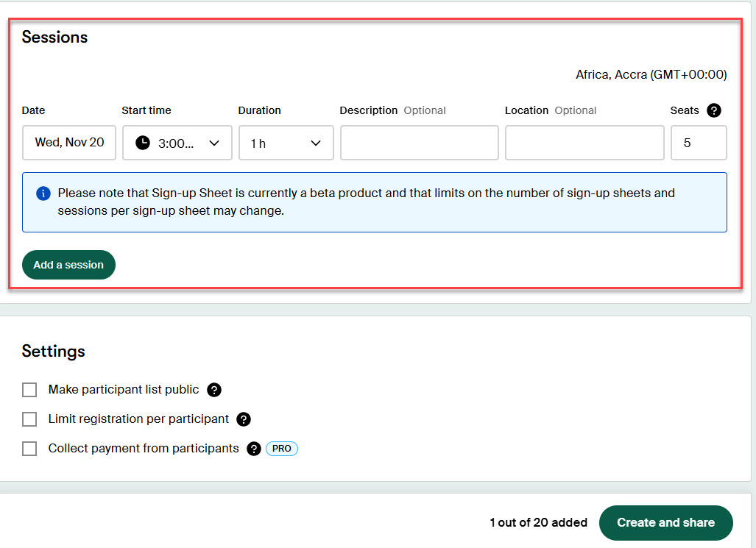Click the help icon beside Limit registration per participant
The width and height of the screenshot is (756, 548).
244,419
